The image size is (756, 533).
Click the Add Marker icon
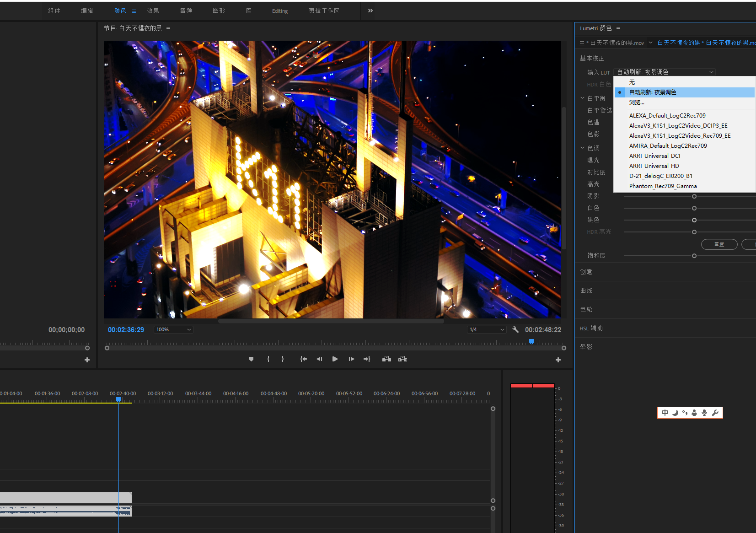point(251,359)
